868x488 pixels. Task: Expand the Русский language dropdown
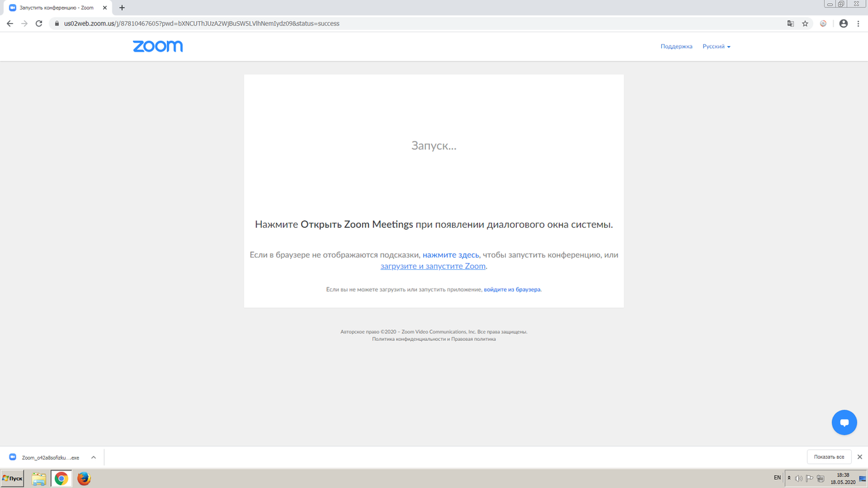click(x=716, y=47)
